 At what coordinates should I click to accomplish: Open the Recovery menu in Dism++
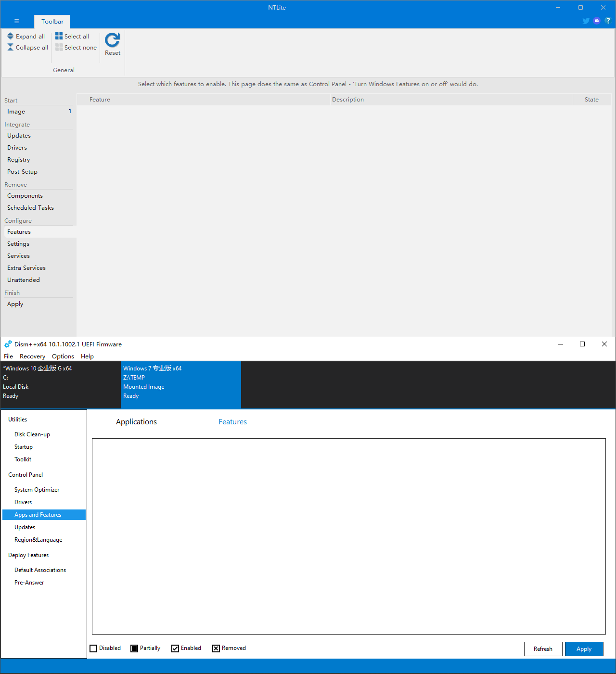click(32, 356)
